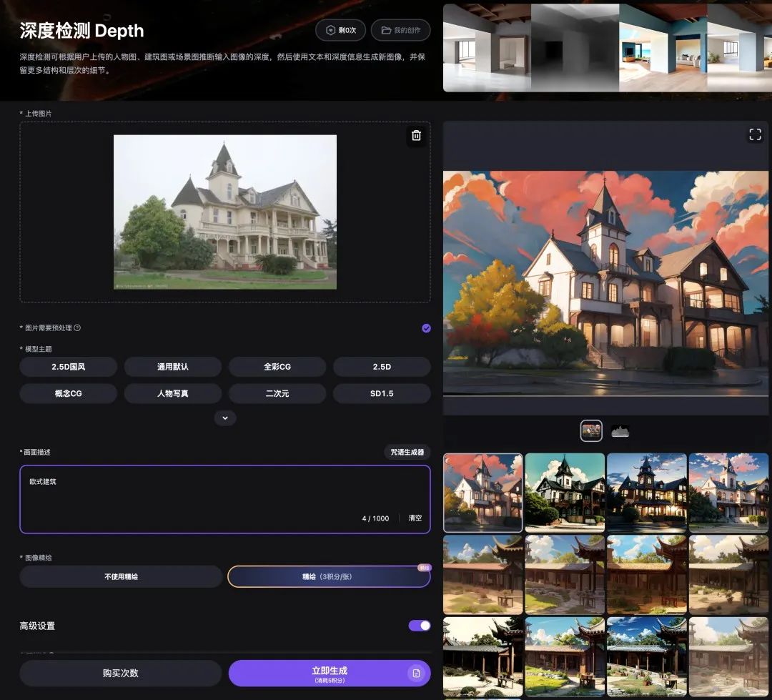Expand the preview to fullscreen

coord(755,134)
